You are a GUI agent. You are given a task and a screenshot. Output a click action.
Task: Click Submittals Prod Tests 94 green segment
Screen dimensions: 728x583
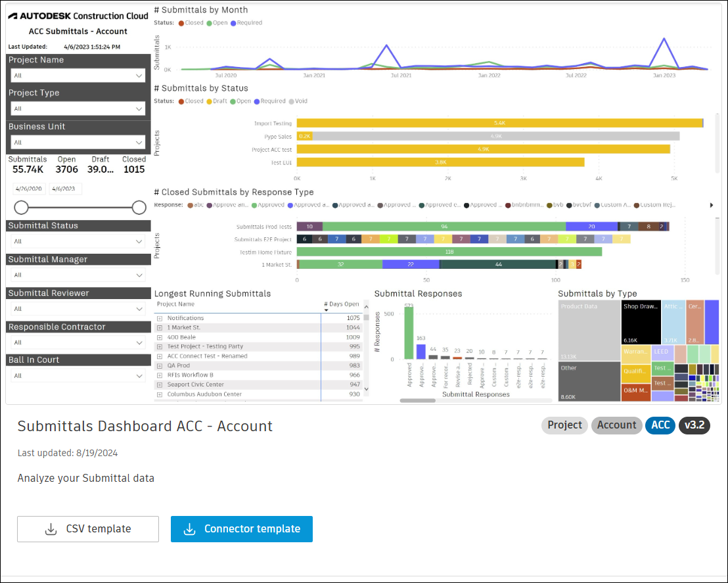click(444, 226)
